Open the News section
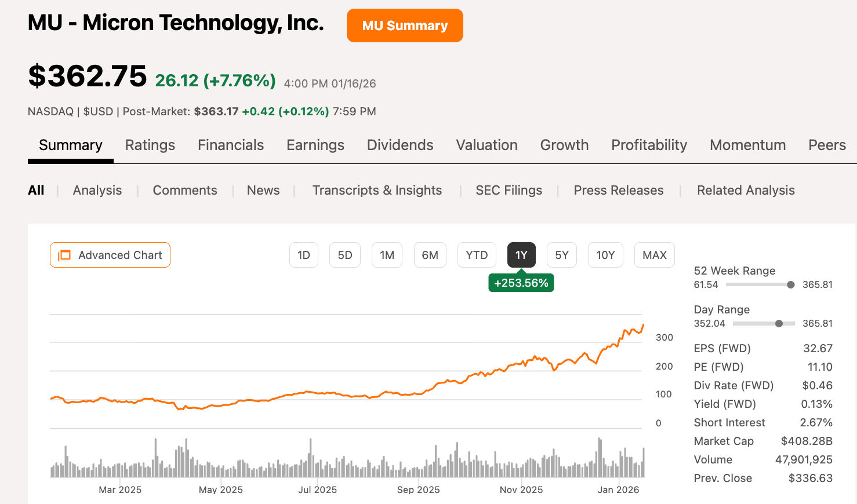Screen dimensions: 857x504 (263, 190)
